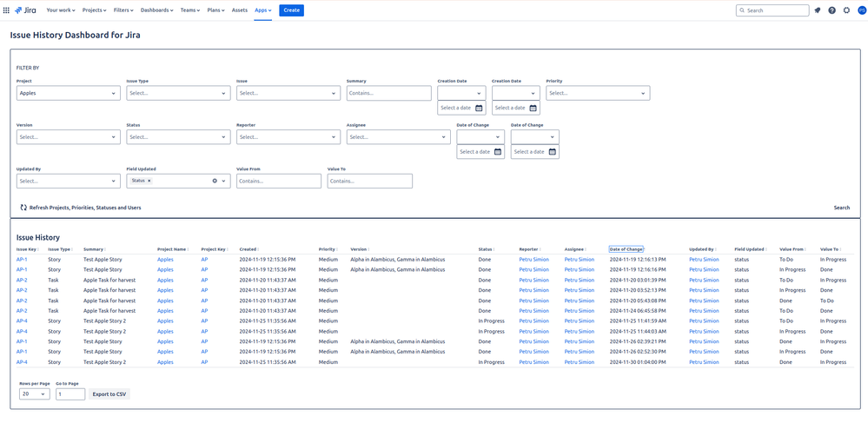
Task: Sort by Updated By column header
Action: click(x=703, y=249)
